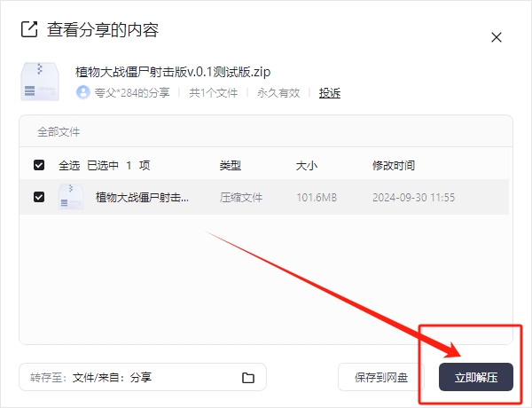Uncheck the 植物大战僵尸射击 file row checkbox
Viewport: 532px width, 408px height.
click(39, 197)
